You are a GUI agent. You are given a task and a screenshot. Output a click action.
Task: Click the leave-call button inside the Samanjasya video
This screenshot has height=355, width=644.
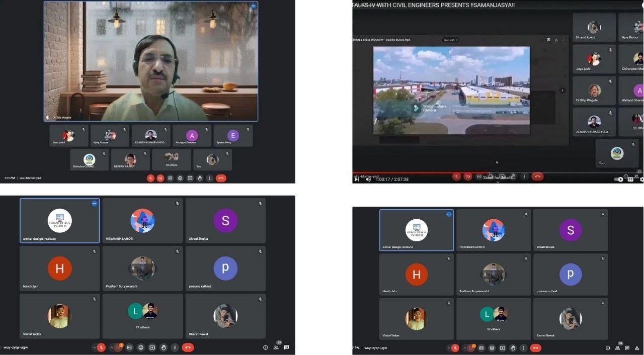pyautogui.click(x=537, y=176)
